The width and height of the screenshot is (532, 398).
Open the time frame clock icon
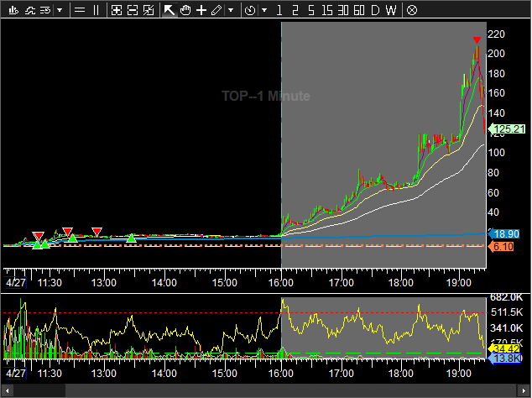tap(250, 11)
